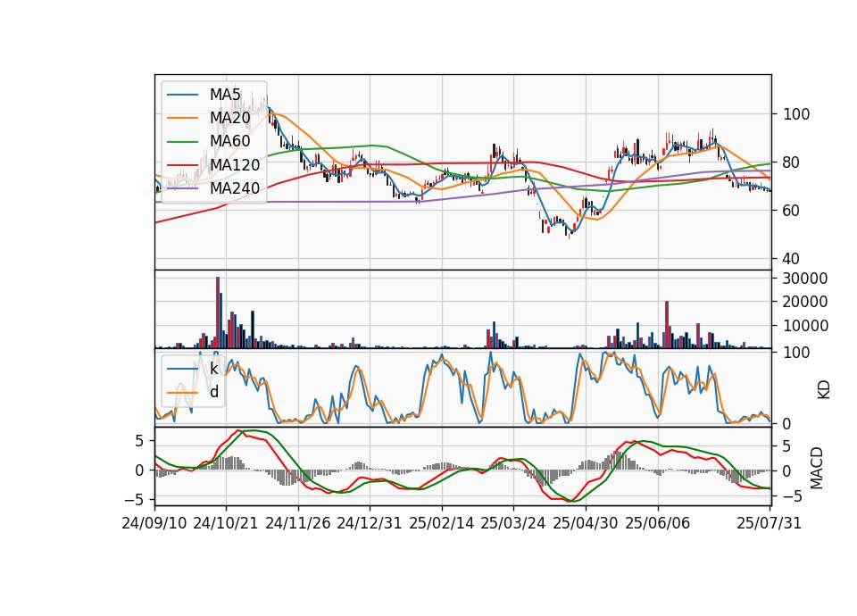Click the tallest volume bar near 24/10/21
Viewport: 857px width, 616px height.
coord(218,312)
